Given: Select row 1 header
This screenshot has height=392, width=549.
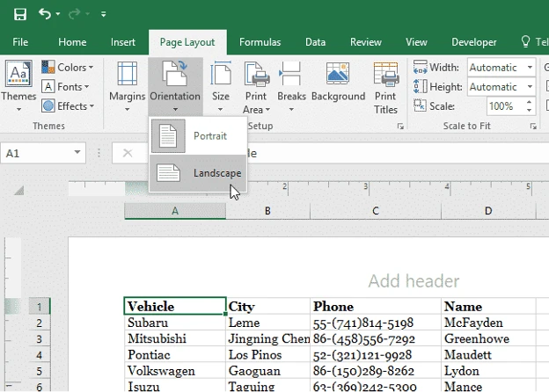Looking at the screenshot, I should tap(40, 307).
